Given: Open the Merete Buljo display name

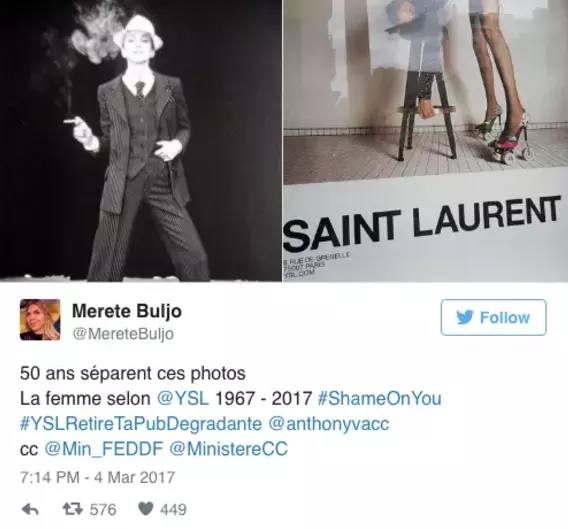Looking at the screenshot, I should pos(127,311).
